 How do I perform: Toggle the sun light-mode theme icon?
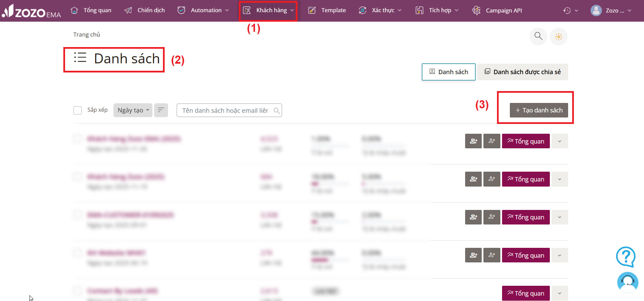tap(558, 37)
